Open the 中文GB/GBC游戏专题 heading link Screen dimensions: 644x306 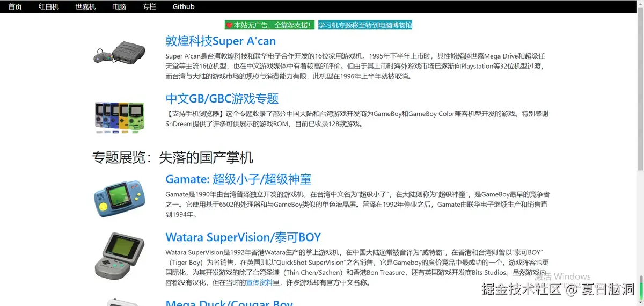coord(222,99)
